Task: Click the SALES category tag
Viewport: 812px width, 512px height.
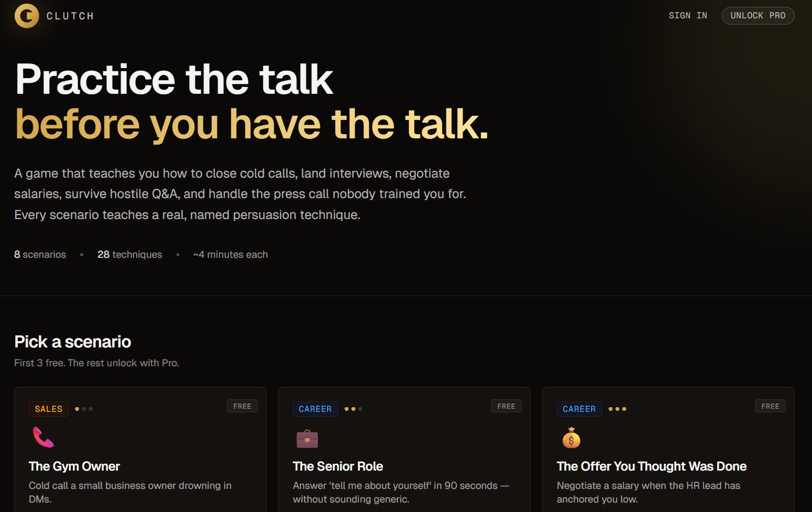Action: click(x=49, y=409)
